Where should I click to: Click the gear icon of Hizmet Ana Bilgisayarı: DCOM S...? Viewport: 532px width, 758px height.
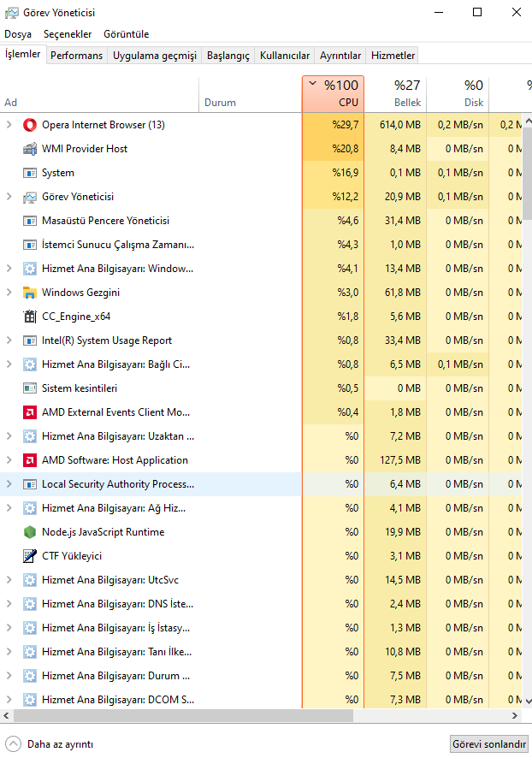(x=30, y=700)
